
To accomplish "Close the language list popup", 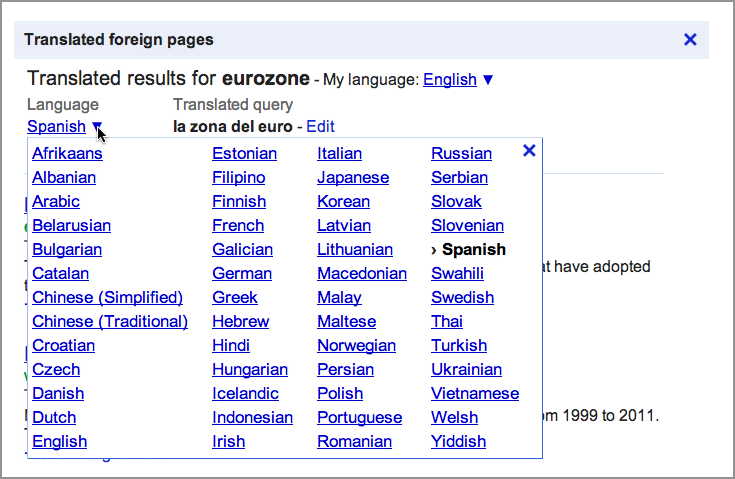I will coord(530,151).
